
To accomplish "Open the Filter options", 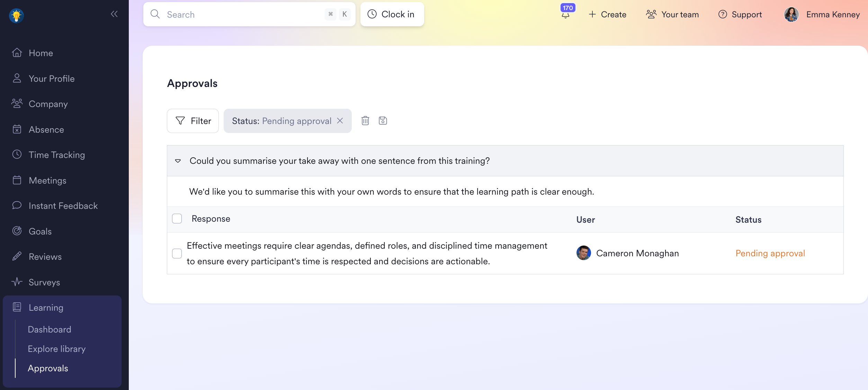I will [193, 121].
